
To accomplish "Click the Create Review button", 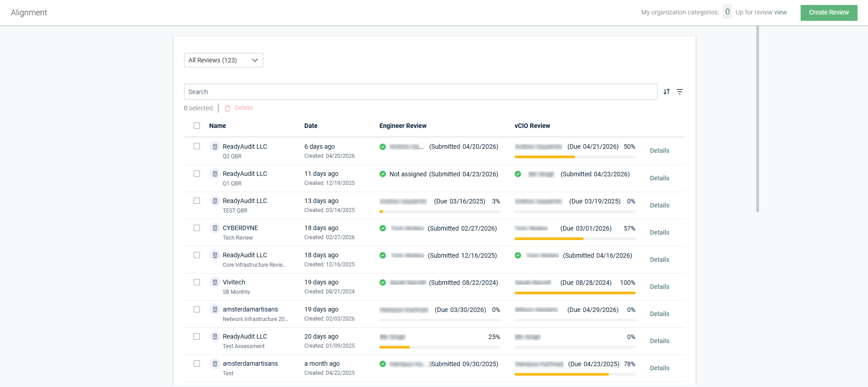I will (829, 13).
